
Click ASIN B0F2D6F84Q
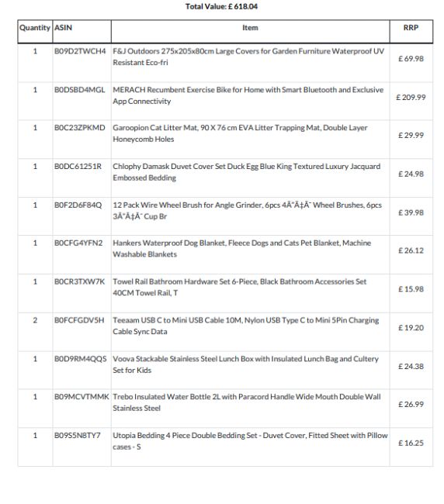coord(78,205)
